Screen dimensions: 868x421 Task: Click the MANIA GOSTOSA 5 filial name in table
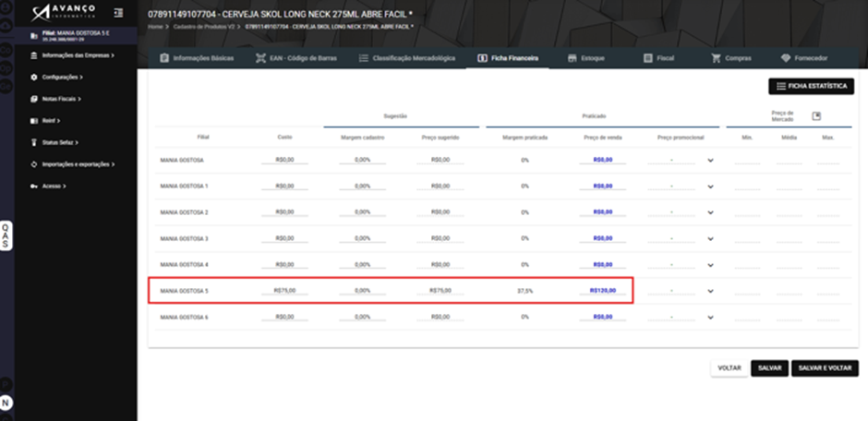coord(184,291)
